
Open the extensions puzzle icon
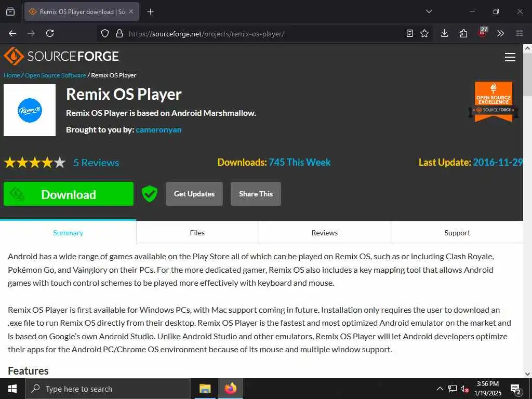[463, 33]
